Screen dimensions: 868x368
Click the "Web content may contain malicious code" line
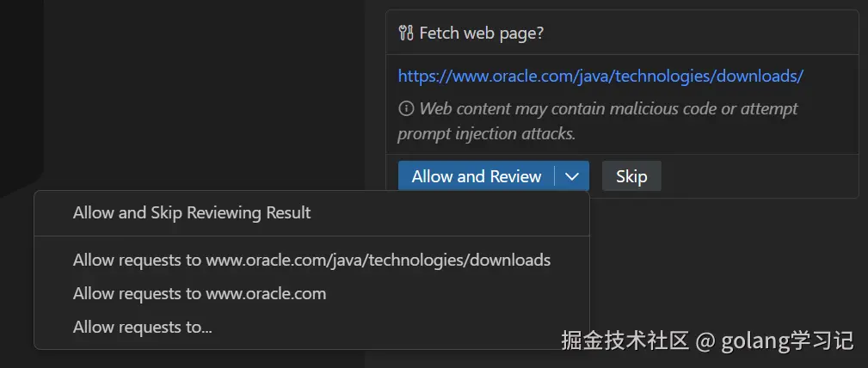pyautogui.click(x=608, y=109)
